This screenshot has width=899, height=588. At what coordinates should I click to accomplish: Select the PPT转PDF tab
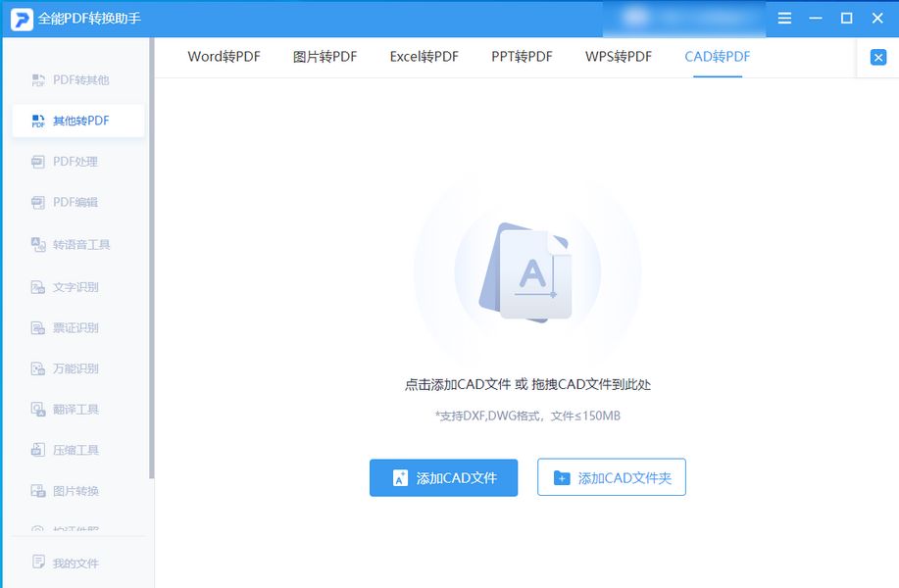coord(523,56)
